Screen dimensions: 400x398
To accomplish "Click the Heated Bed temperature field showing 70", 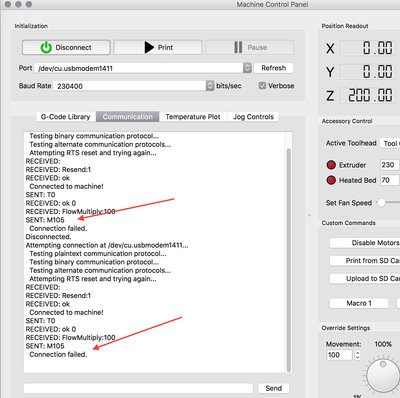I will point(389,180).
